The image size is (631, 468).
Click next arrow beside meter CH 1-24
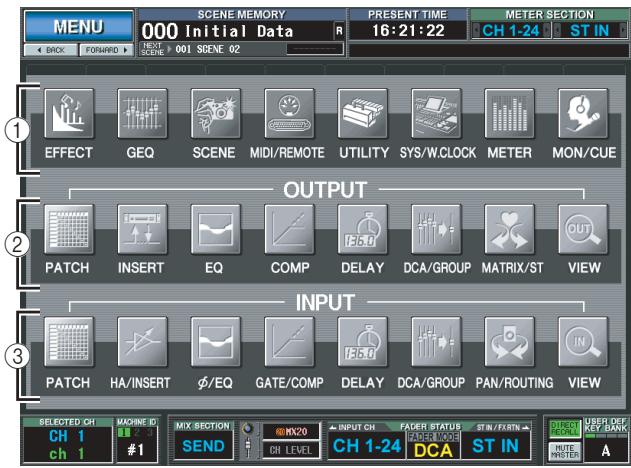click(546, 30)
